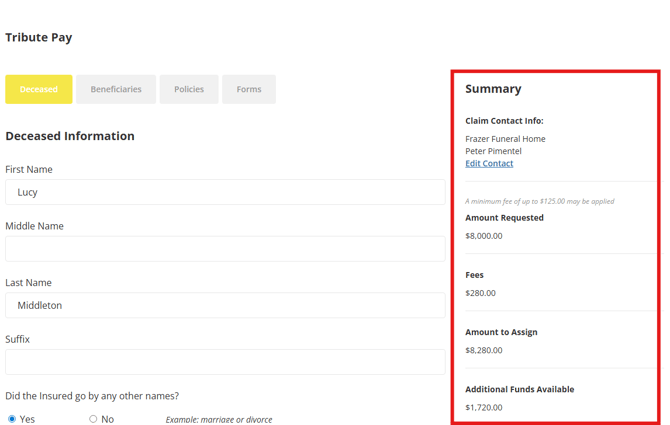Click the Tribute Pay page title
Viewport: 670px width, 425px height.
[x=39, y=37]
